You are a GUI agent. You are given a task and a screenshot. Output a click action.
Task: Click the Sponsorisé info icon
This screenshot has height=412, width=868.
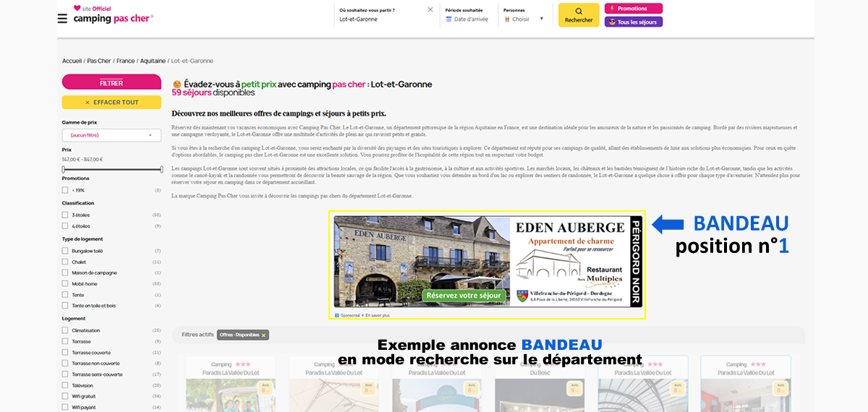tap(336, 315)
